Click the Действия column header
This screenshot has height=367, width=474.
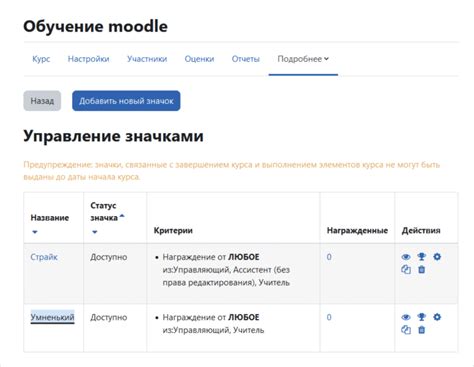point(421,230)
